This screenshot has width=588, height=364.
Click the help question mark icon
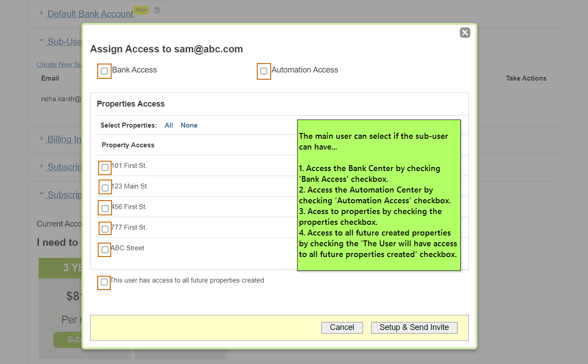coord(157,10)
